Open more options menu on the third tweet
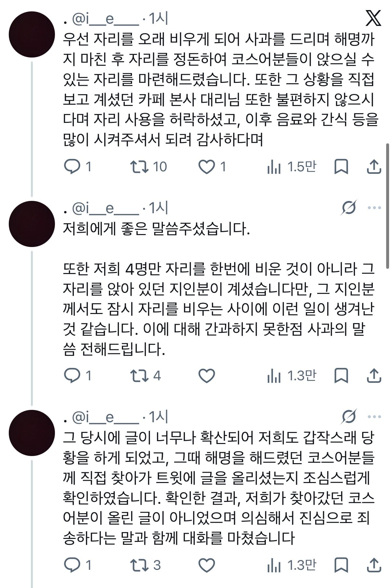 374,417
